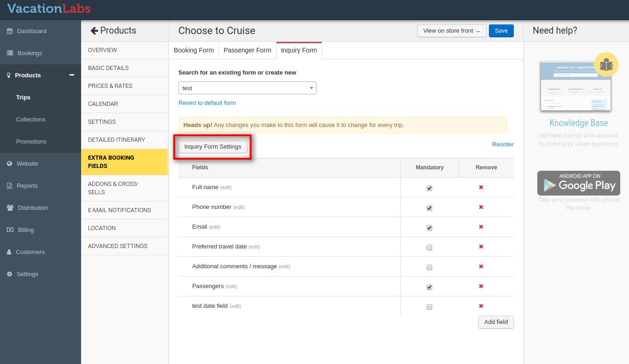Click the Billing money icon

pyautogui.click(x=10, y=230)
